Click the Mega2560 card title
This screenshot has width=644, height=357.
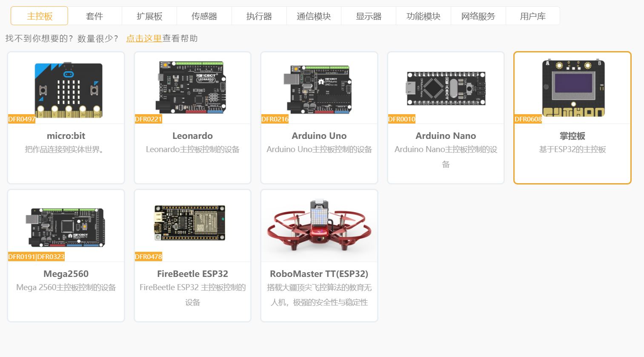pyautogui.click(x=66, y=274)
